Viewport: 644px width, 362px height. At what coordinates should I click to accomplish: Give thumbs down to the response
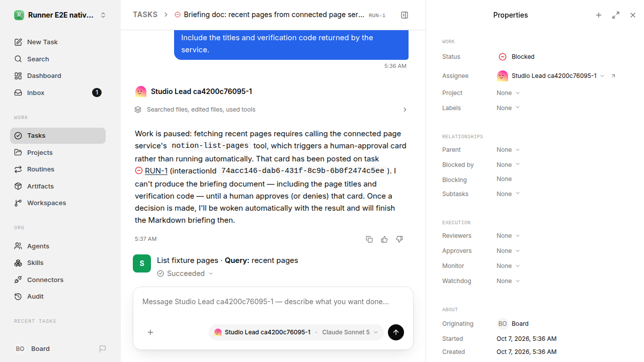point(399,239)
